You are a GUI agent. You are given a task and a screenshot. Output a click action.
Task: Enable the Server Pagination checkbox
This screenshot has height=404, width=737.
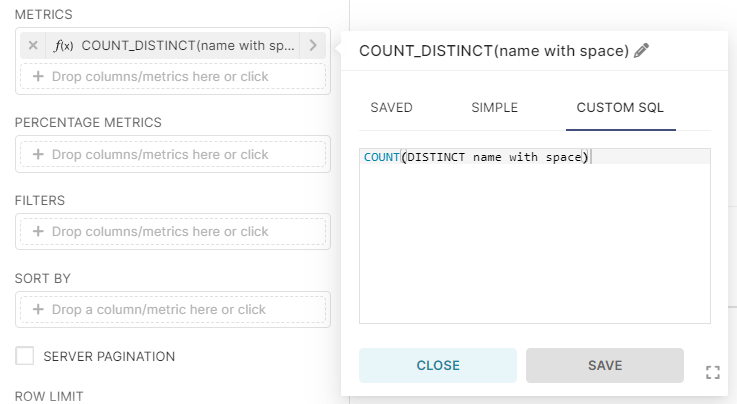tap(24, 356)
